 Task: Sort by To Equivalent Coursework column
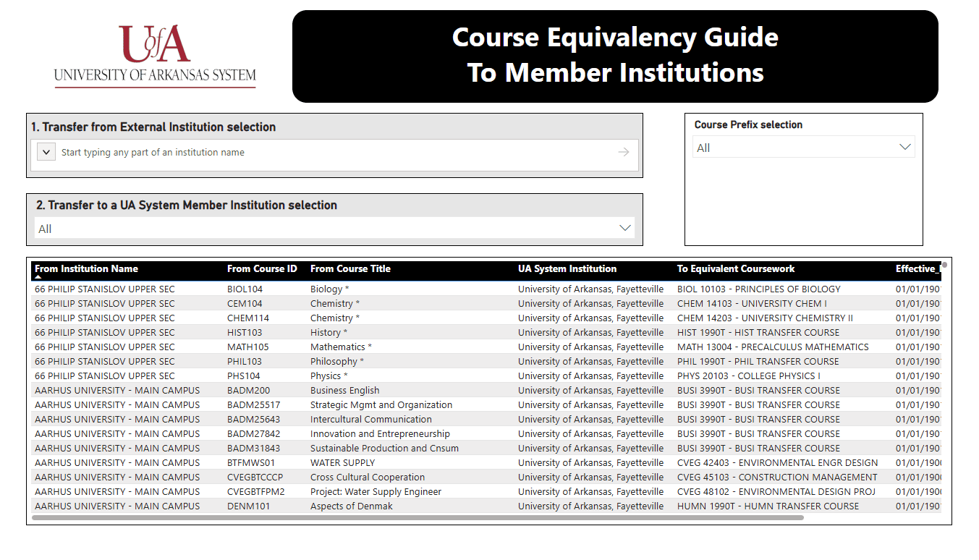coord(736,268)
